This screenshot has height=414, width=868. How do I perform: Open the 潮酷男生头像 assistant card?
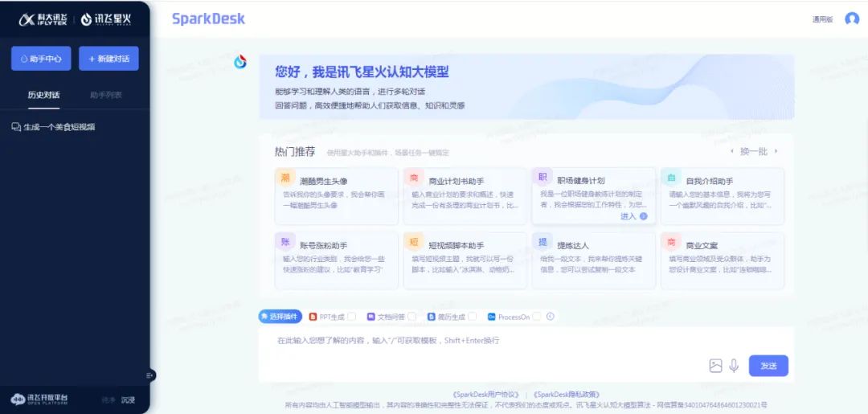pyautogui.click(x=336, y=196)
